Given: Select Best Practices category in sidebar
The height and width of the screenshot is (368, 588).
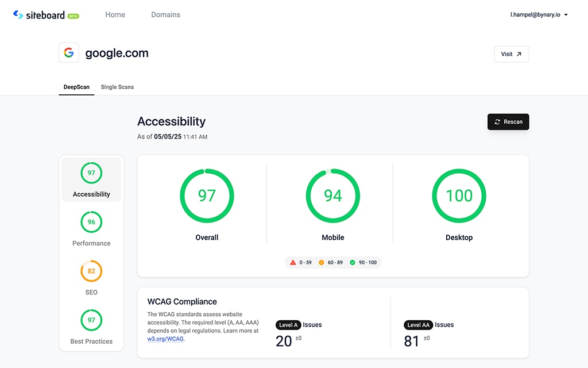Looking at the screenshot, I should click(x=91, y=327).
